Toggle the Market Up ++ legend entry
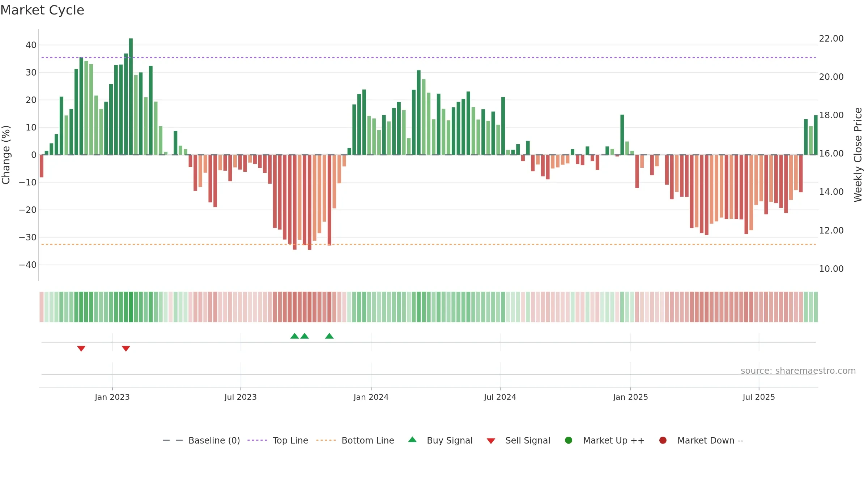868x488 pixels. 604,440
